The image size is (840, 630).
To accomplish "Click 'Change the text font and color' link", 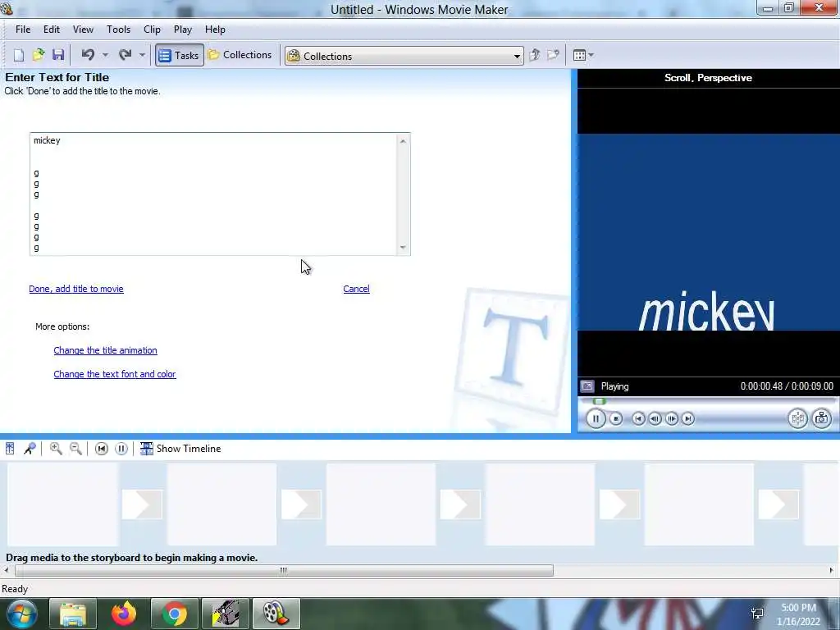I will click(x=115, y=374).
